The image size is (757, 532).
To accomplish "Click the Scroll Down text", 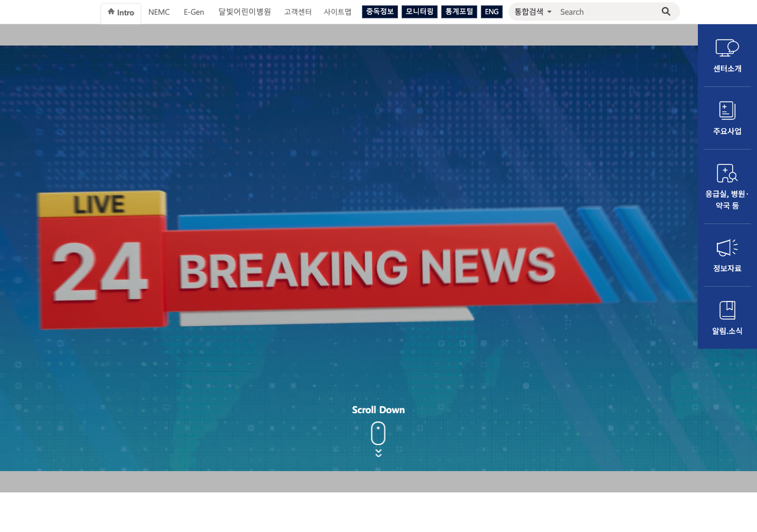I will 378,410.
